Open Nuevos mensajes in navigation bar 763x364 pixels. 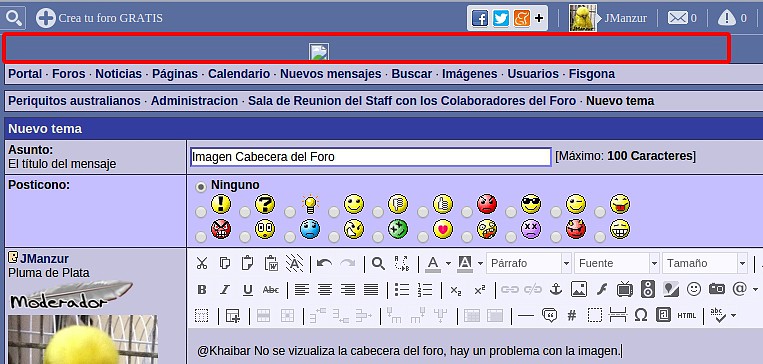pos(330,74)
